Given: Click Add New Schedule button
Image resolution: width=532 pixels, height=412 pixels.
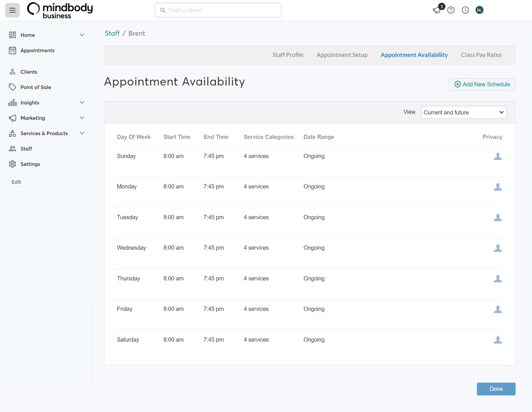Looking at the screenshot, I should [482, 84].
